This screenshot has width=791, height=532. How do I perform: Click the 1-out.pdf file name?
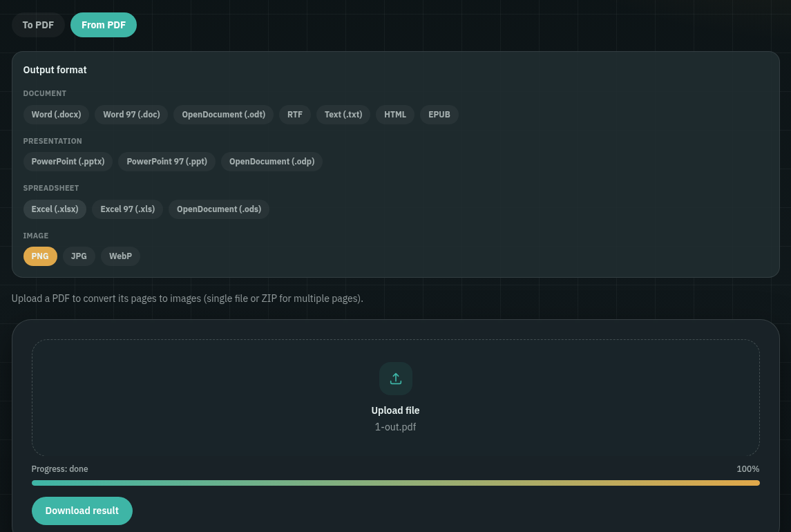coord(395,427)
